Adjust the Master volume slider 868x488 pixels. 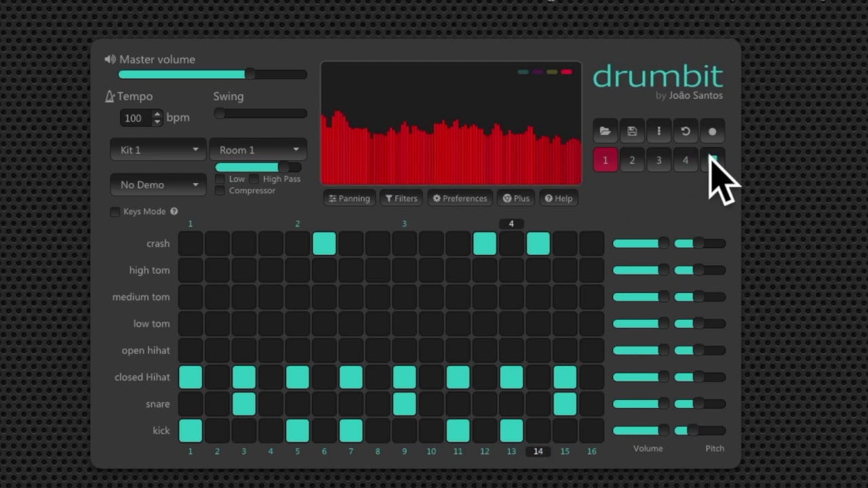tap(212, 75)
